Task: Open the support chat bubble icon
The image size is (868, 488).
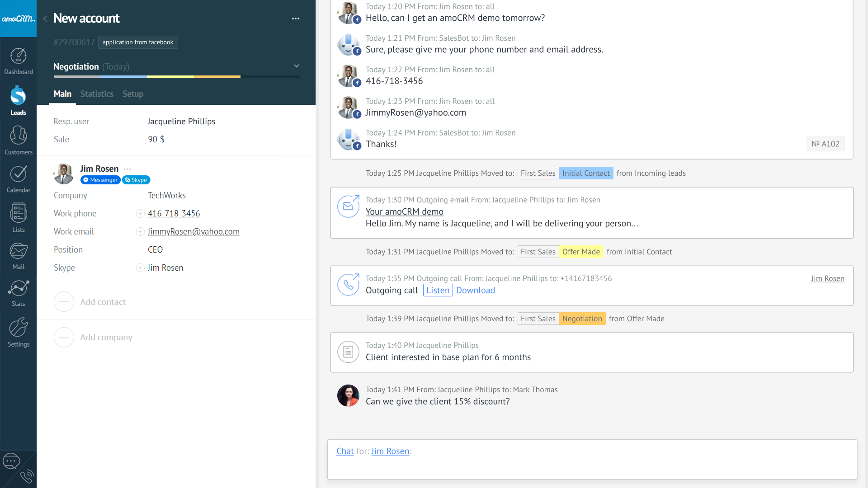Action: [11, 461]
